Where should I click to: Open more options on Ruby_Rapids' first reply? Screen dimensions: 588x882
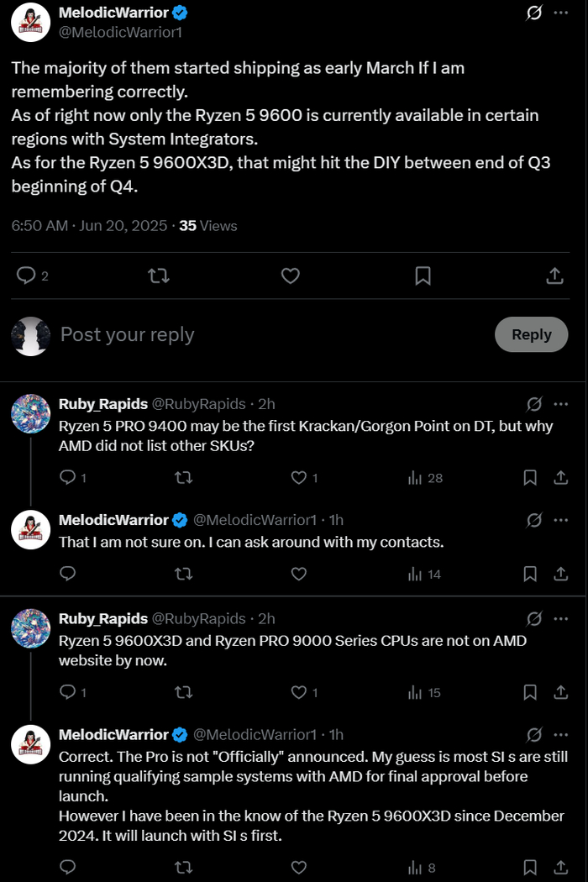coord(561,404)
